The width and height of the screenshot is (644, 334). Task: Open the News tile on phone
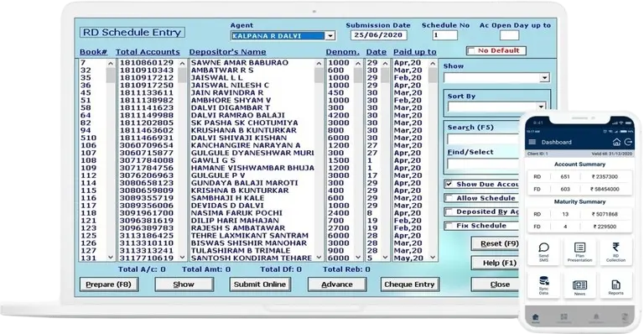click(579, 284)
